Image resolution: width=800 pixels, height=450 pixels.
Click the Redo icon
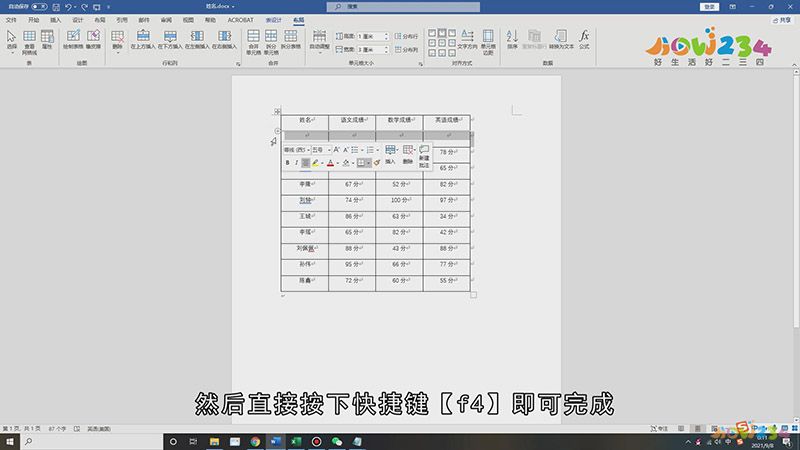(85, 7)
